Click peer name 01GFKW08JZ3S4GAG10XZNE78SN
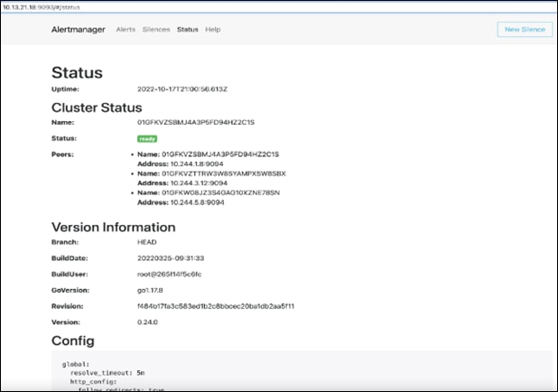Image resolution: width=558 pixels, height=392 pixels. (x=220, y=192)
